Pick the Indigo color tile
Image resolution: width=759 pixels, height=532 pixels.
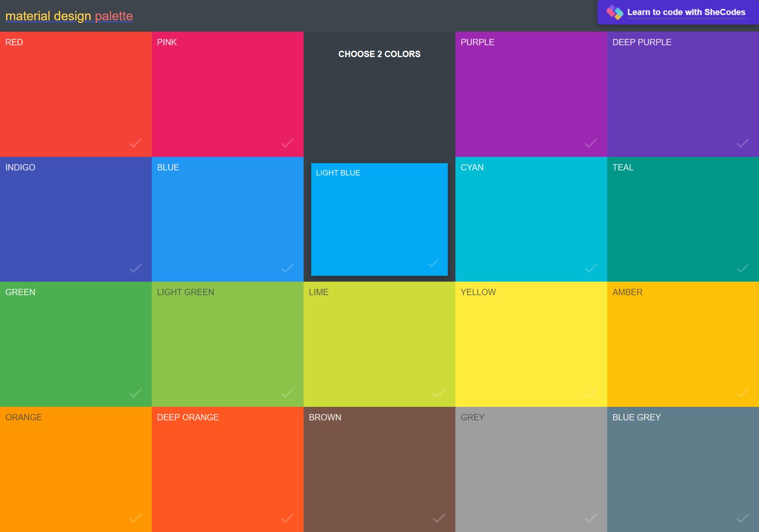tap(76, 219)
